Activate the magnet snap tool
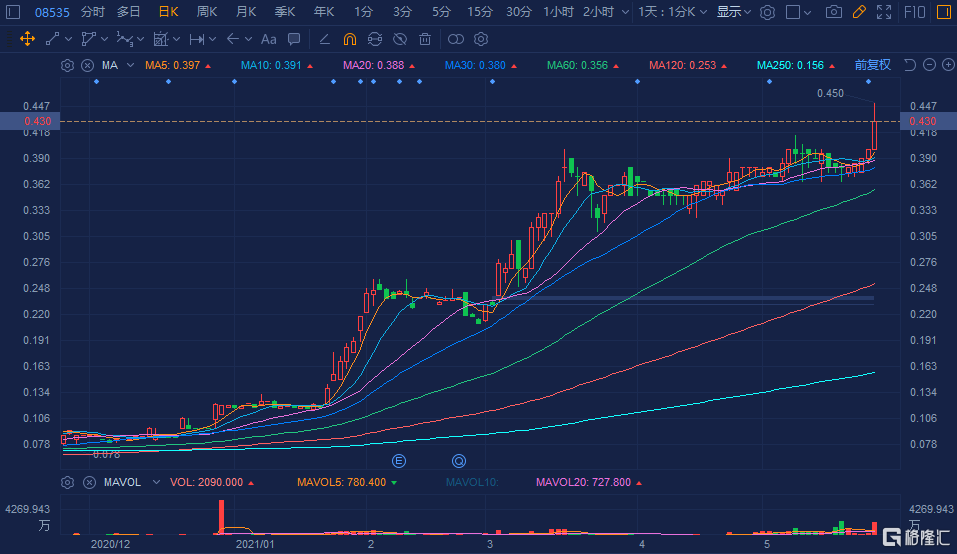This screenshot has width=957, height=554. pos(349,39)
